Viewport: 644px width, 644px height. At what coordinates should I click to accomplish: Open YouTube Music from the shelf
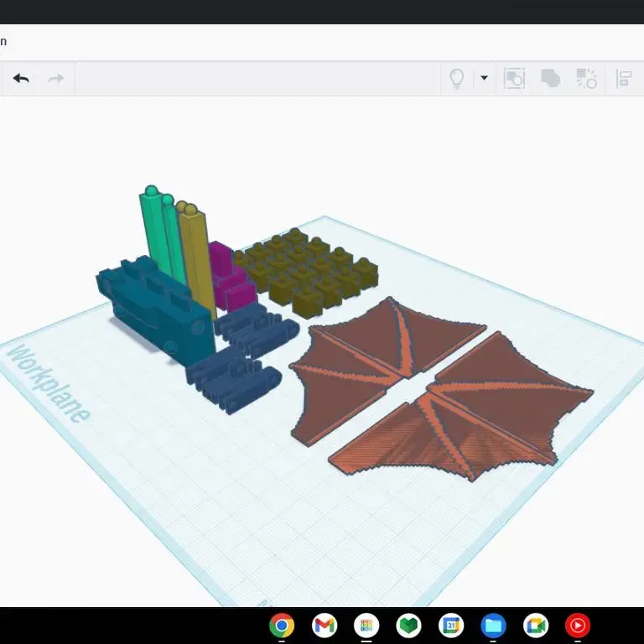point(578,626)
